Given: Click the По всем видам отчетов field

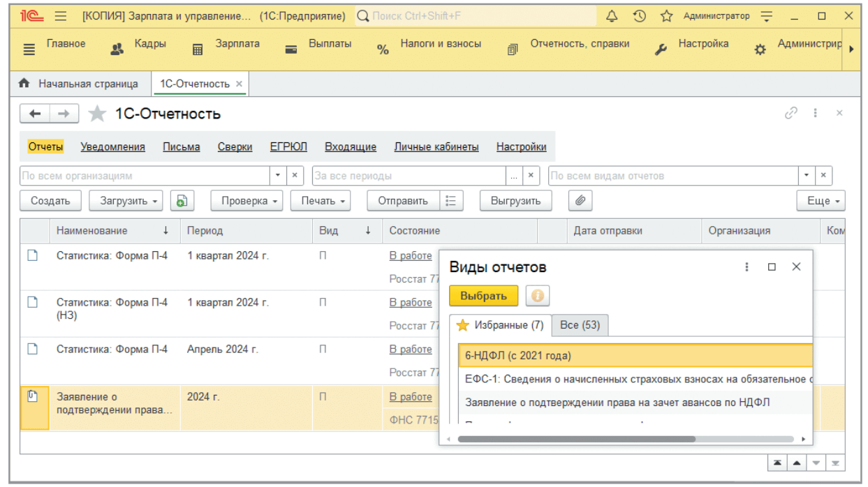Looking at the screenshot, I should tap(674, 176).
